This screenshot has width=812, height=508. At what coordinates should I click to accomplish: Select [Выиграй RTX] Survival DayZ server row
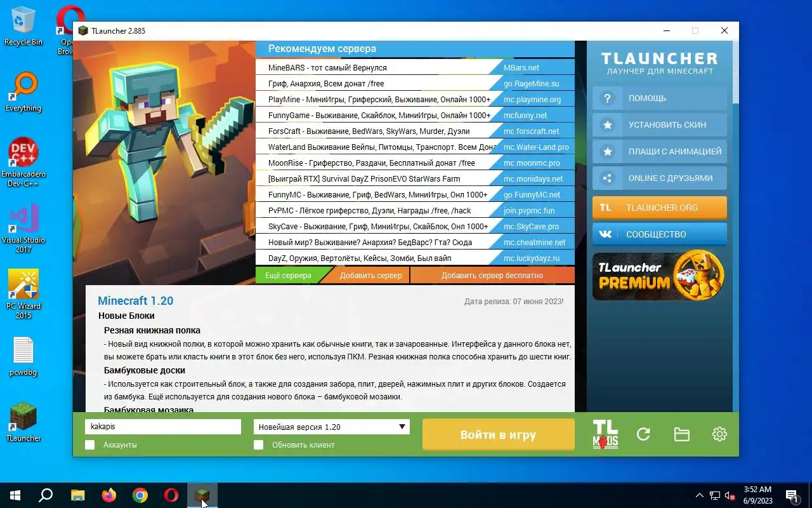[415, 178]
